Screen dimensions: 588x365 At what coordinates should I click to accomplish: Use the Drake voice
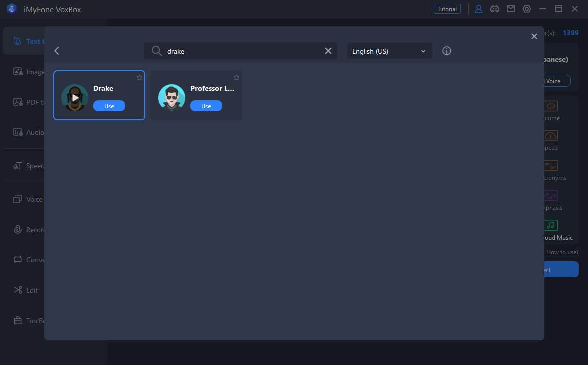(109, 106)
